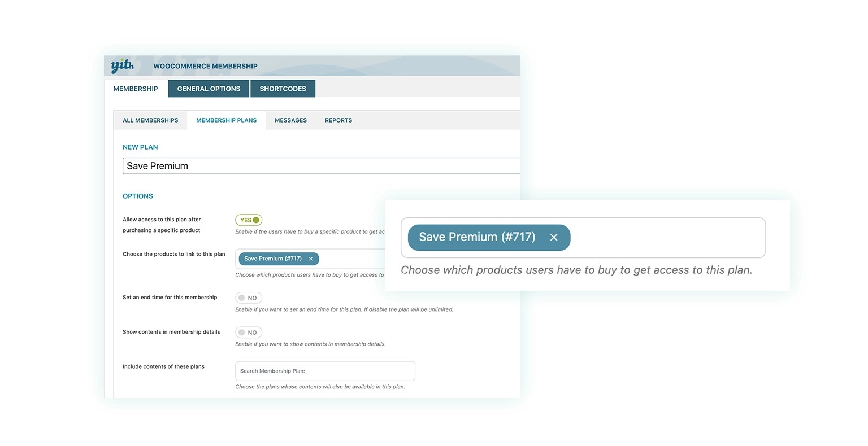The height and width of the screenshot is (446, 868).
Task: Open the Shortcodes tab
Action: coord(283,89)
